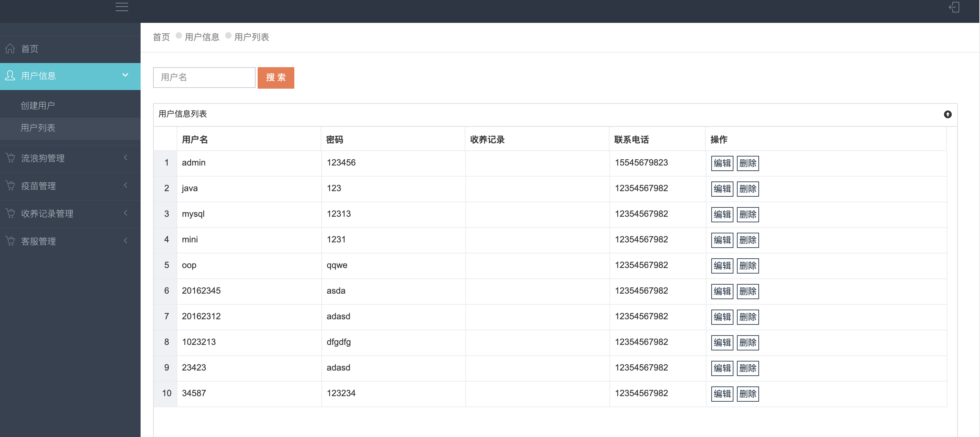The image size is (980, 437).
Task: Expand the 疫苗管理 menu chevron
Action: coord(126,185)
